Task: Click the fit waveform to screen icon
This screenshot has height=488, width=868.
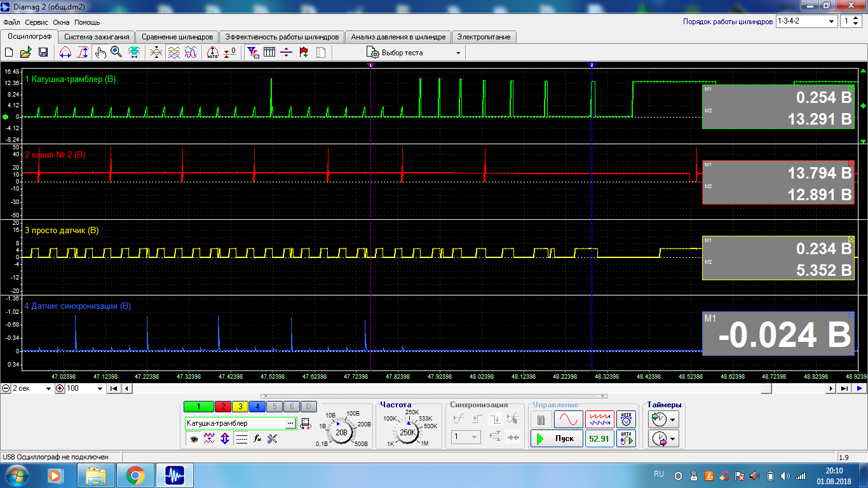Action: coord(134,53)
